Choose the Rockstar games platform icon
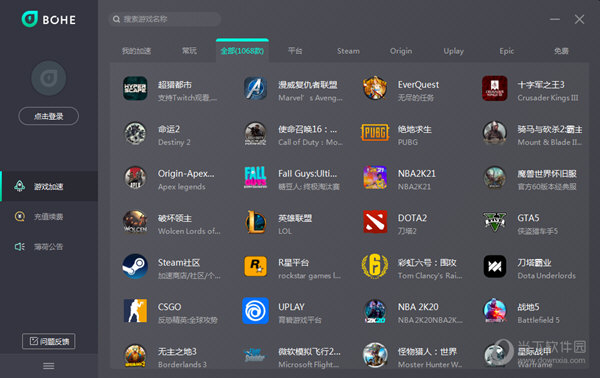 pyautogui.click(x=255, y=266)
